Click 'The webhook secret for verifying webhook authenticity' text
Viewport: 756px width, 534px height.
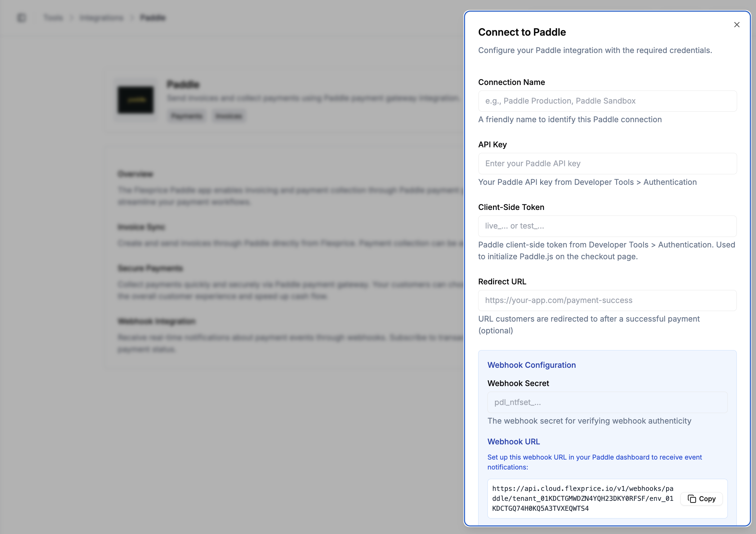pyautogui.click(x=589, y=421)
